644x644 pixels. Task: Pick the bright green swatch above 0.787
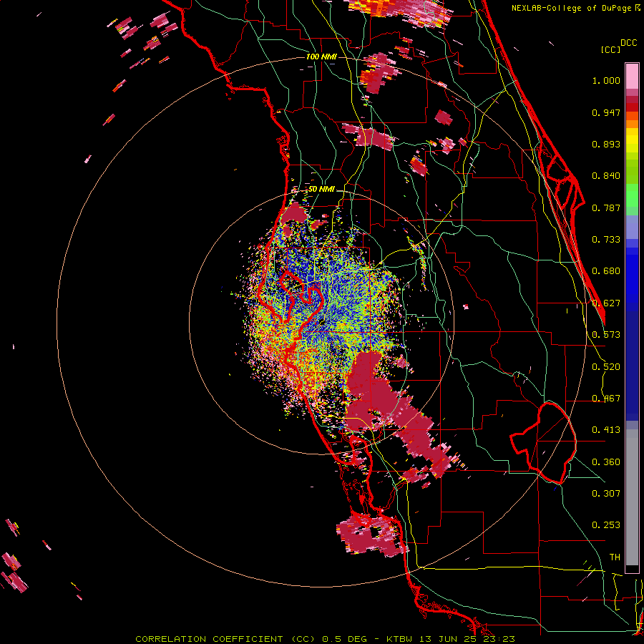point(632,195)
